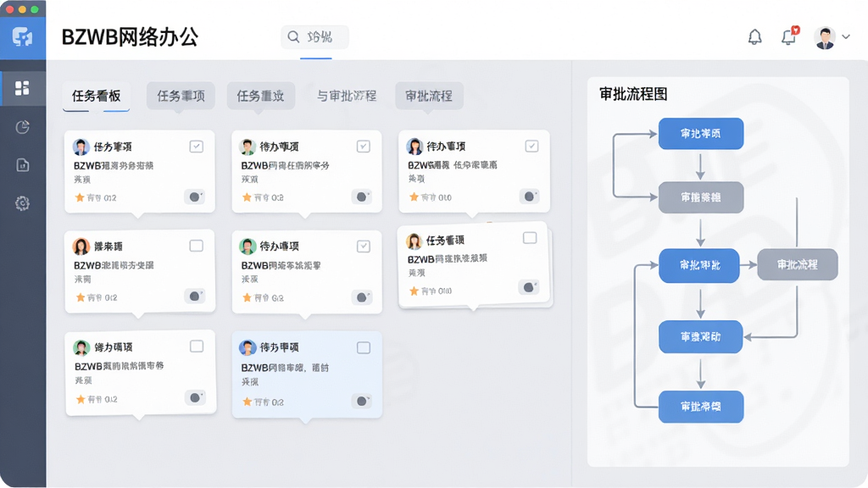Click the star on middle-left task card
The height and width of the screenshot is (488, 868).
(x=81, y=297)
